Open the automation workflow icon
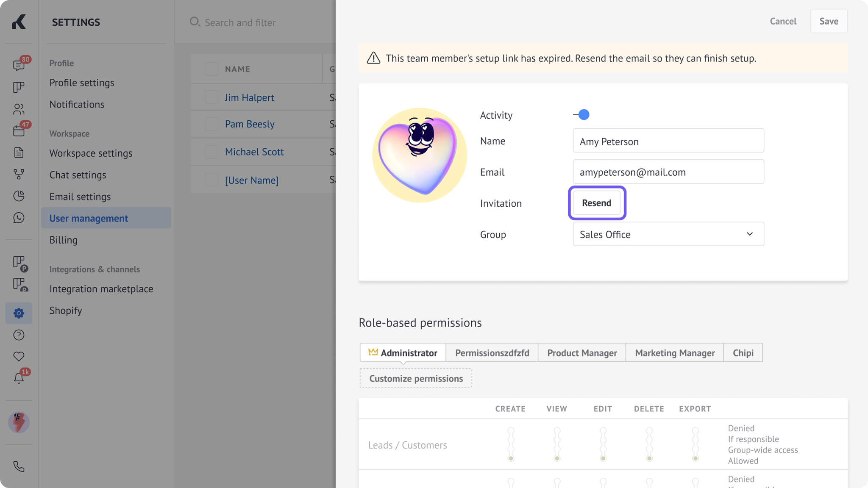This screenshot has width=868, height=488. point(19,174)
